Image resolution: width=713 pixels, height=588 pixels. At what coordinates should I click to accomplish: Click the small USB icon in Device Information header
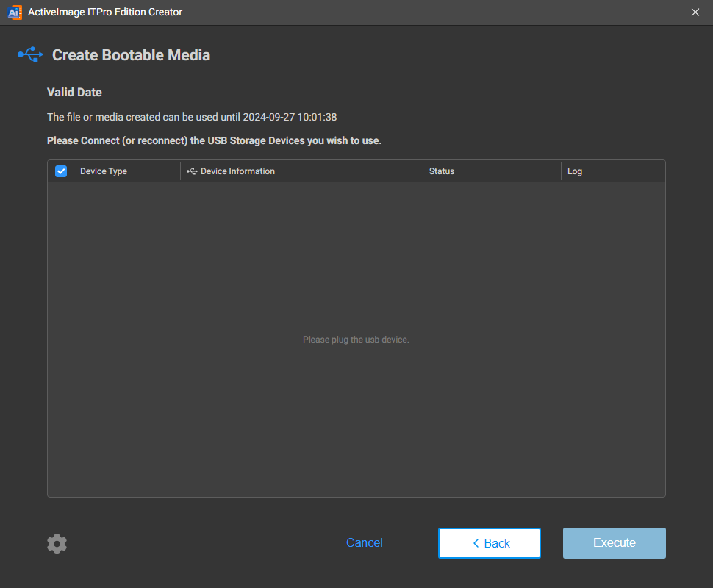192,171
